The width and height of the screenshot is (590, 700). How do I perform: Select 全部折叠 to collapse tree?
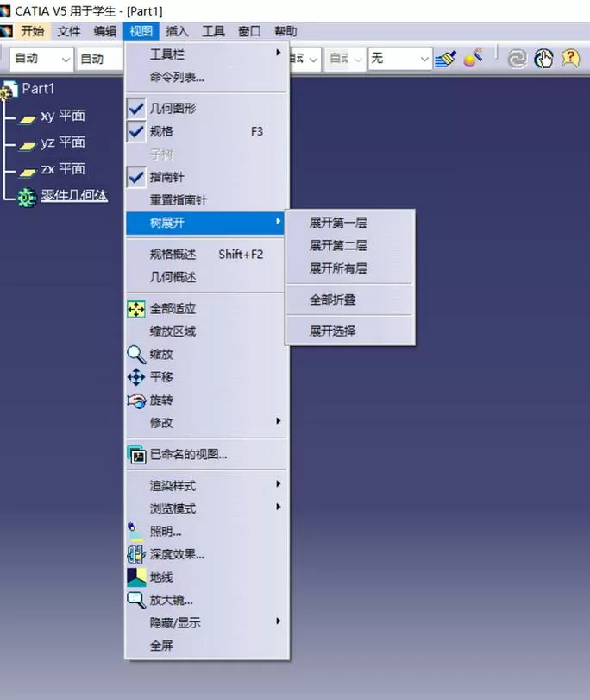[x=350, y=300]
